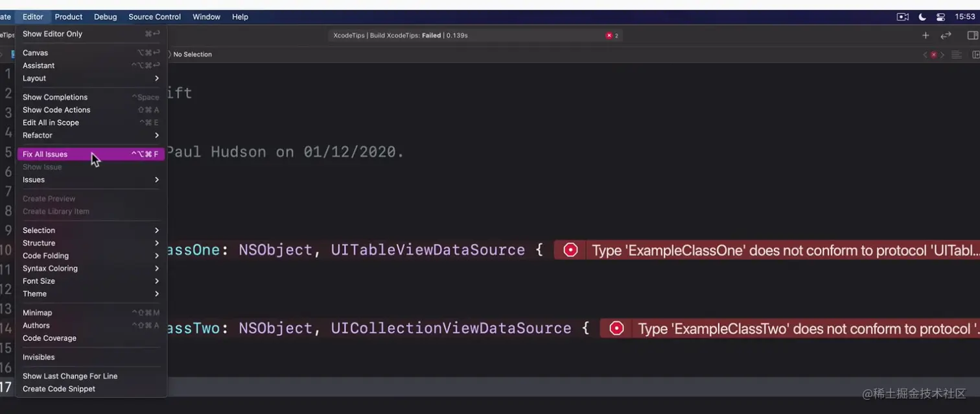This screenshot has height=414, width=980.
Task: Click the screen recording camera icon in the menu bar
Action: coord(902,17)
